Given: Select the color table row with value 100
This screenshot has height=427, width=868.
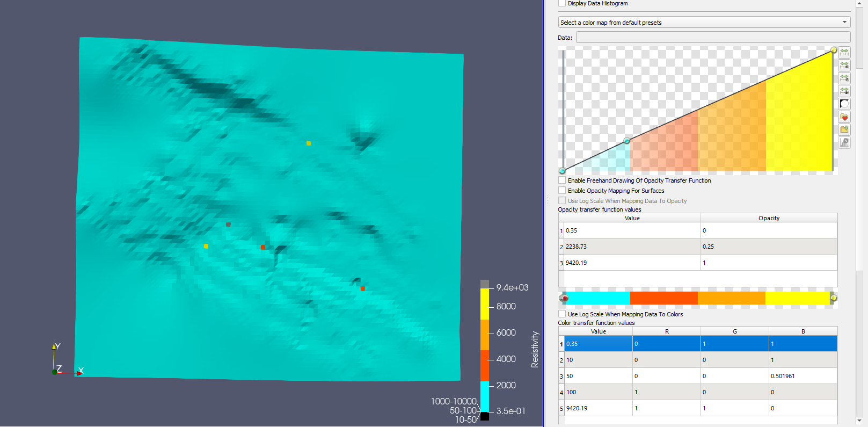Looking at the screenshot, I should coord(598,392).
